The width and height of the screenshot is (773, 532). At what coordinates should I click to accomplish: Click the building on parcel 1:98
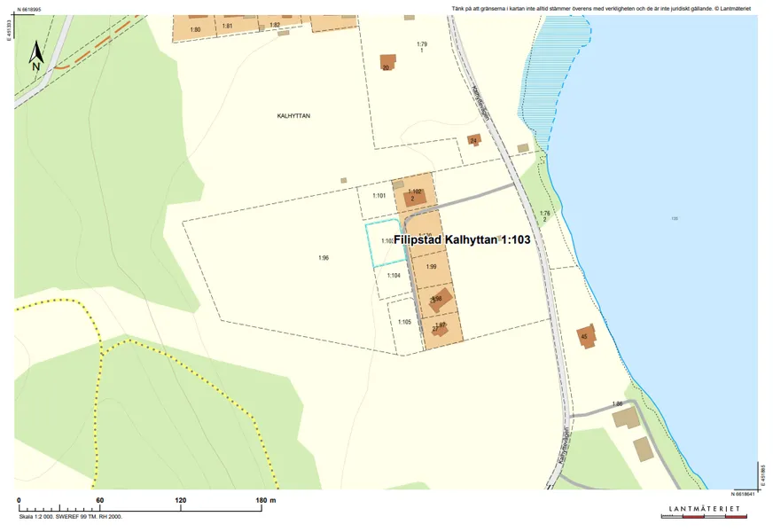[x=441, y=298]
